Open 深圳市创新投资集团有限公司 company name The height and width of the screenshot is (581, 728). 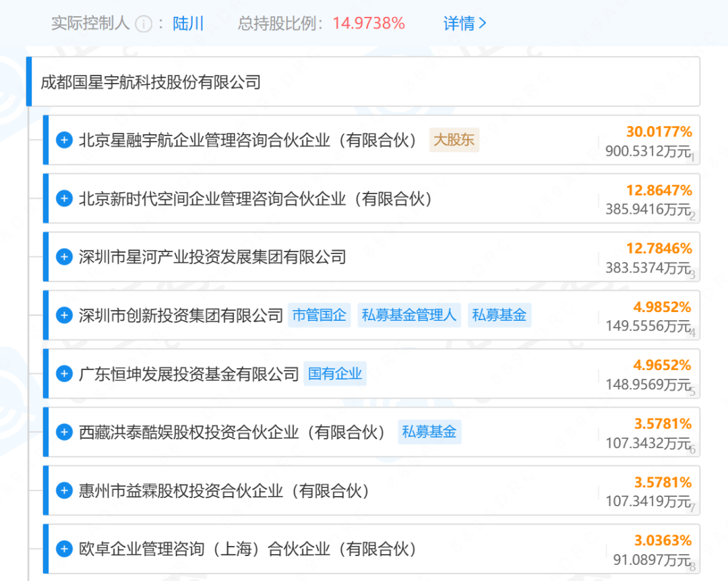click(x=181, y=315)
